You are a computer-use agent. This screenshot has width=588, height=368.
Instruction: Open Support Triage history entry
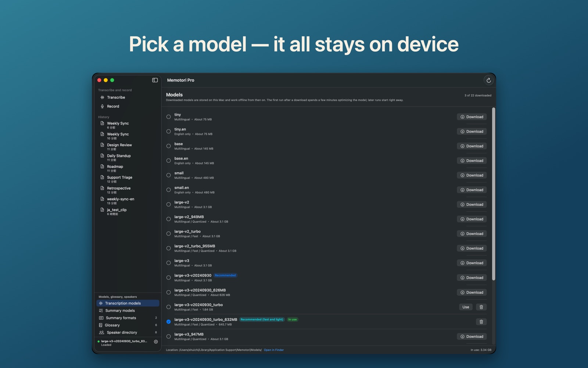(128, 179)
